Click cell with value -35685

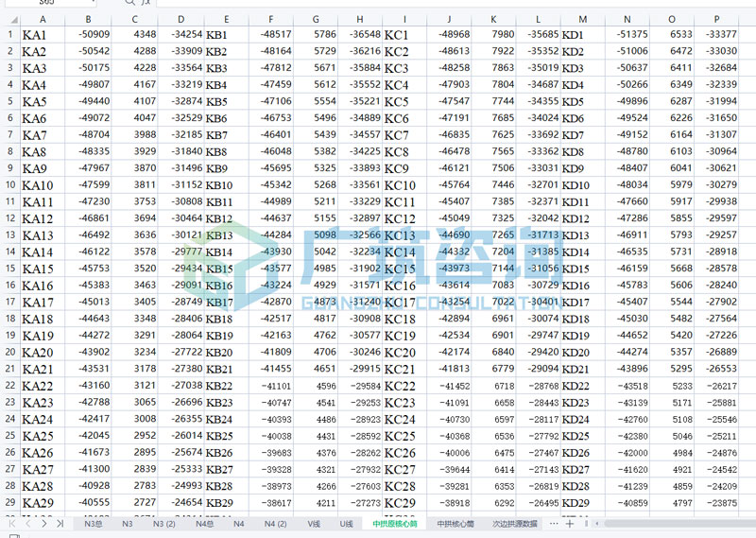pos(538,35)
